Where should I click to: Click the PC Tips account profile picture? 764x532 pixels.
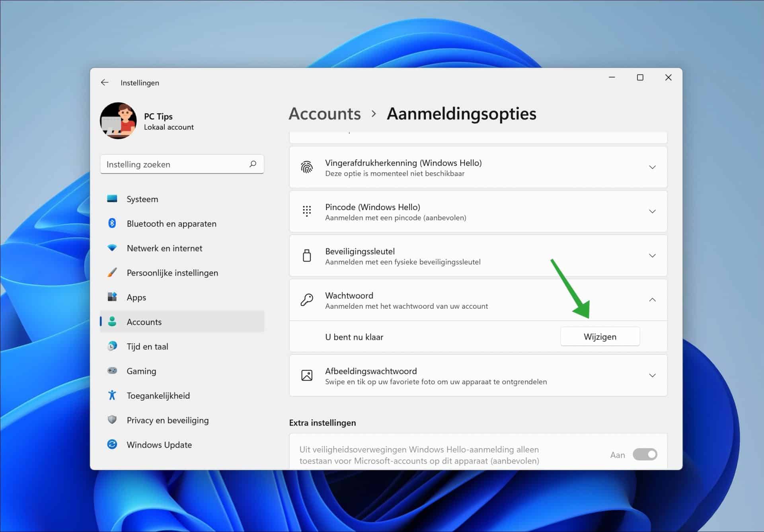118,121
